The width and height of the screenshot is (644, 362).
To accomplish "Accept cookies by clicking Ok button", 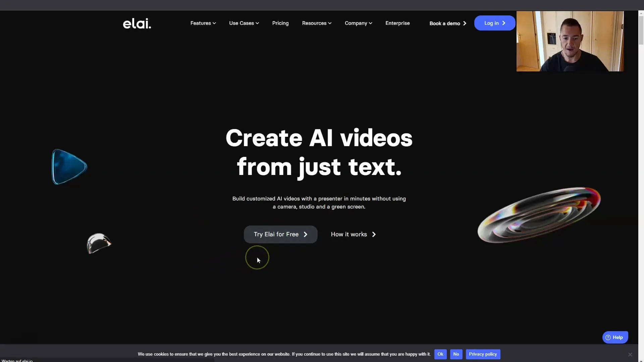I will tap(440, 354).
